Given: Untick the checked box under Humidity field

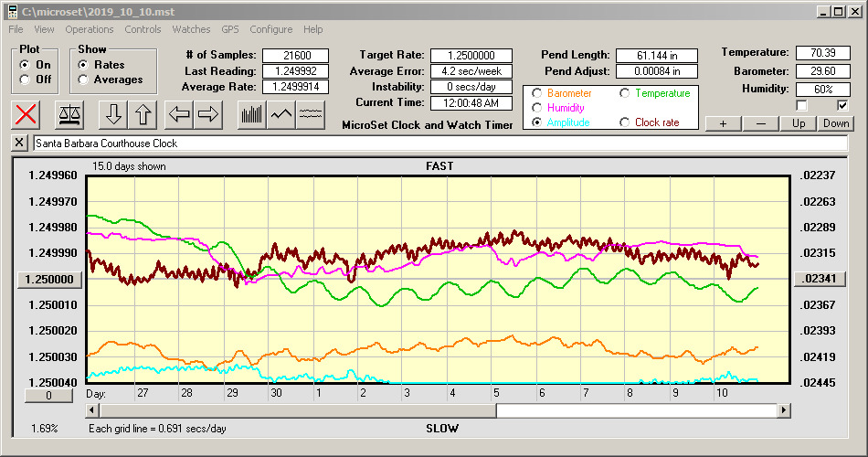Looking at the screenshot, I should [x=842, y=105].
